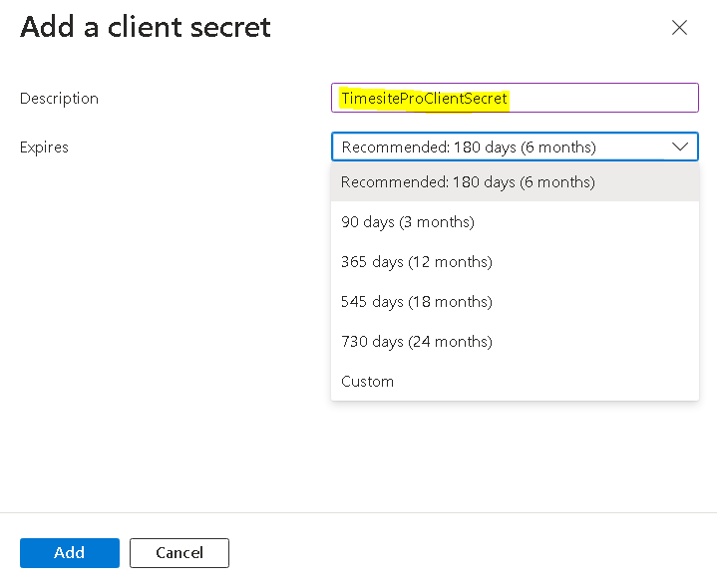Close the Add a client secret panel
Viewport: 717px width, 588px height.
click(x=679, y=28)
